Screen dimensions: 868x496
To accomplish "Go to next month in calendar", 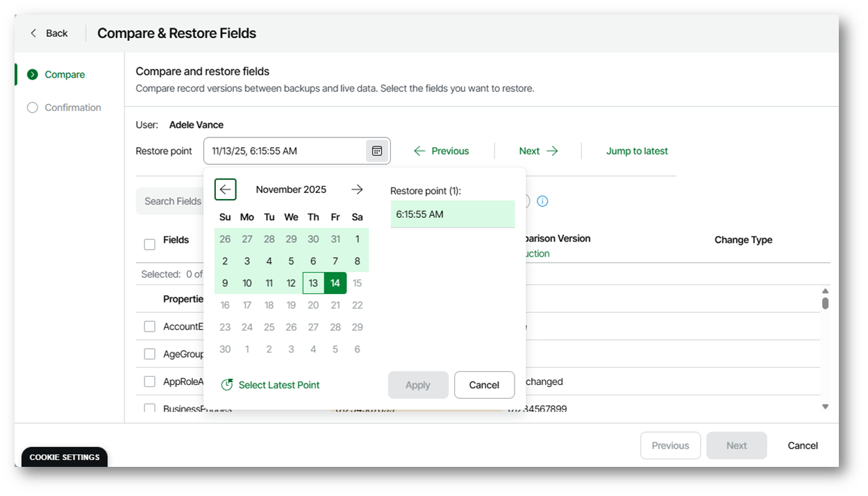I will pyautogui.click(x=357, y=189).
